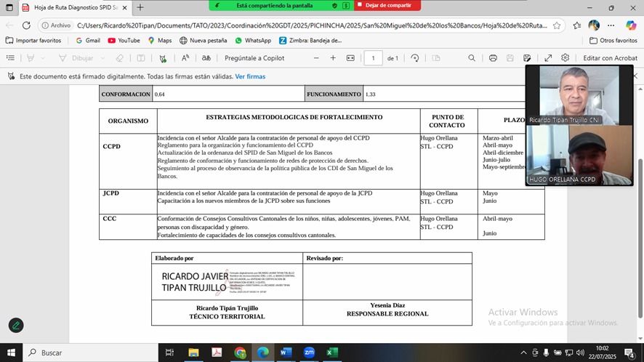Search within the PDF document
This screenshot has height=362, width=644.
(x=472, y=58)
